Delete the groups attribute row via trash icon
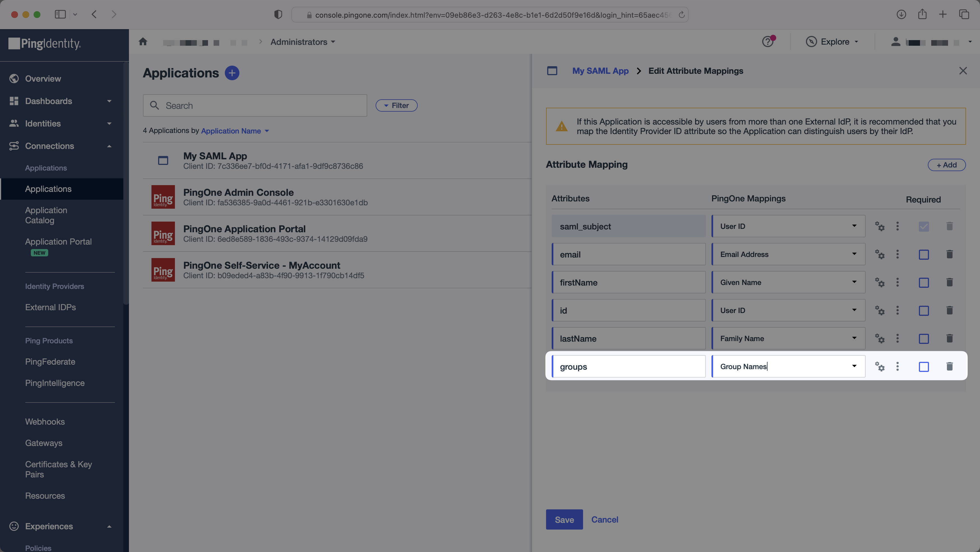Screen dimensions: 980x552 pyautogui.click(x=949, y=367)
